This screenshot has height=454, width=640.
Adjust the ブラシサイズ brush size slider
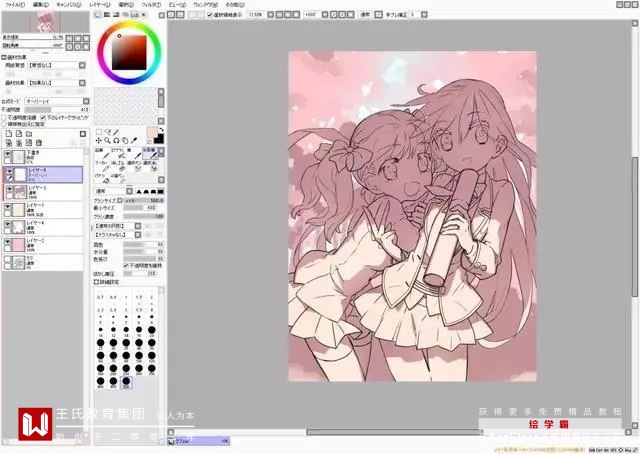(x=144, y=200)
